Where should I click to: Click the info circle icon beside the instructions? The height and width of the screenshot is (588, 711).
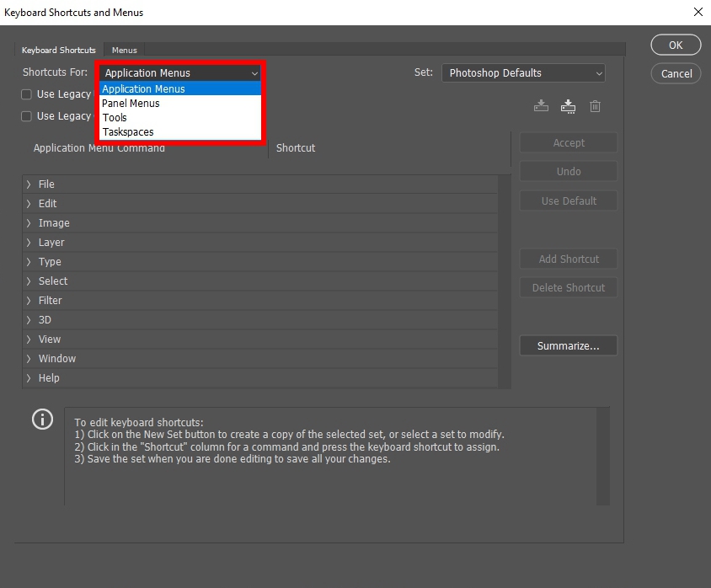click(42, 419)
